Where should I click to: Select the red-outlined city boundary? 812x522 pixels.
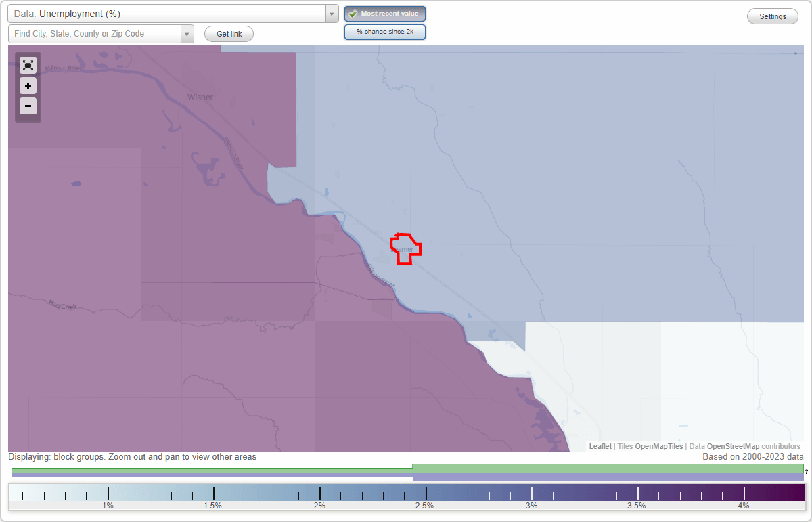(405, 248)
